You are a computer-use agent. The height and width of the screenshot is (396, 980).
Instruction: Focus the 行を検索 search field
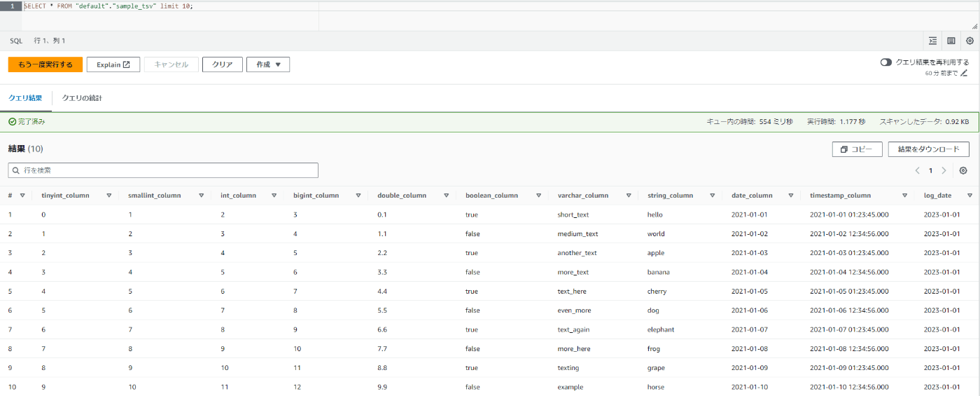[x=163, y=170]
